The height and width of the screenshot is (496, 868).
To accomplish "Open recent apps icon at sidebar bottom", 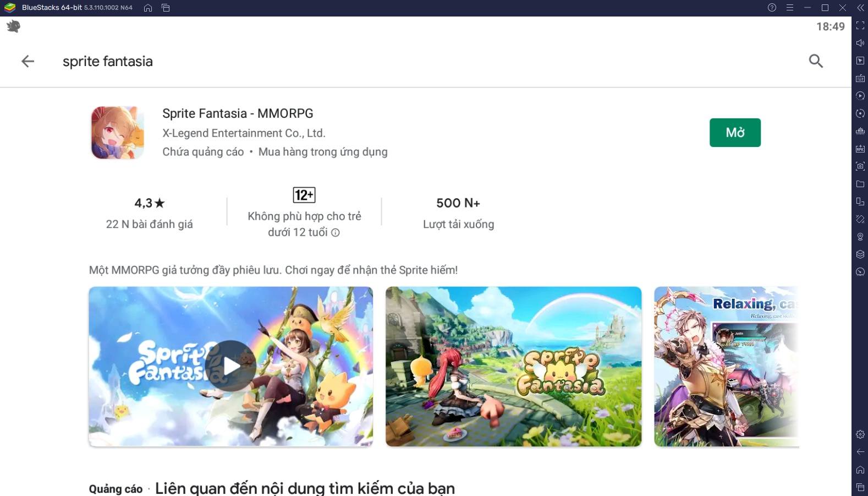I will 860,487.
